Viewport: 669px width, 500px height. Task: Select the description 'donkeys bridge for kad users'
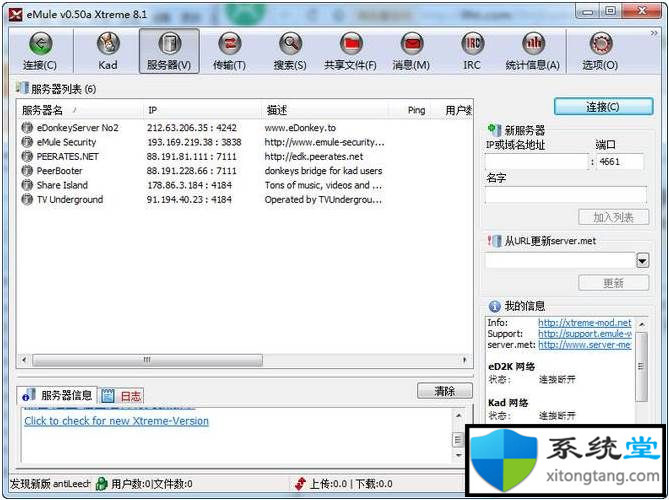[323, 171]
